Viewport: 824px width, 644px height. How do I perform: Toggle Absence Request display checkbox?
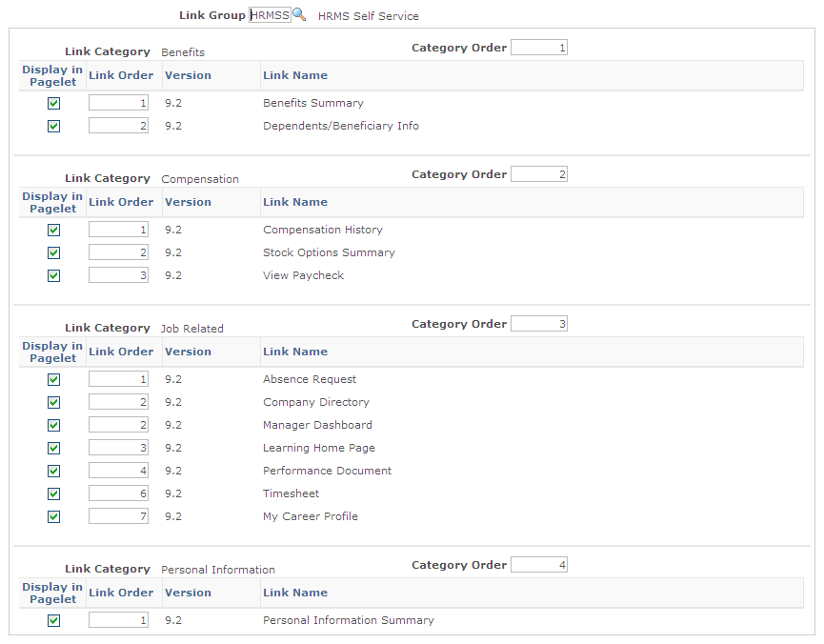tap(53, 379)
